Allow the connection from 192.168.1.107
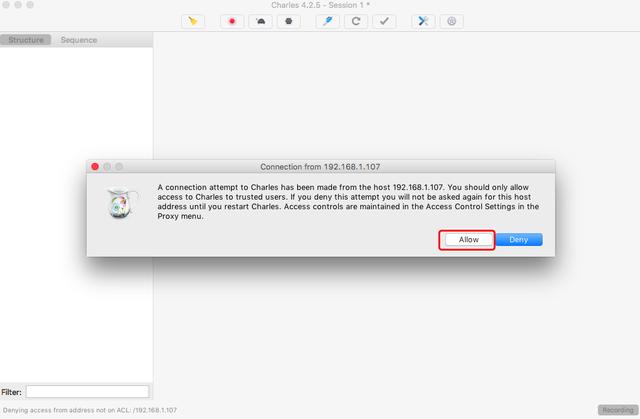 pos(468,239)
